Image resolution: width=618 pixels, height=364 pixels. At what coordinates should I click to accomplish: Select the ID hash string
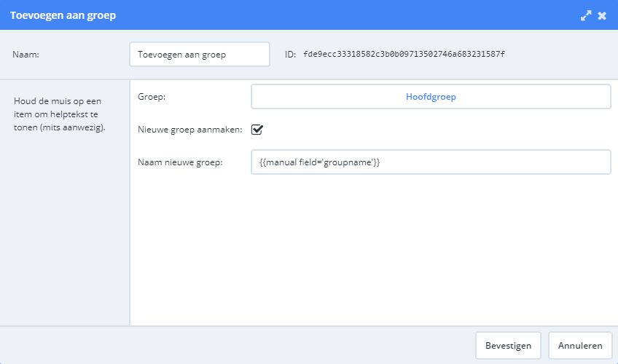pos(404,54)
